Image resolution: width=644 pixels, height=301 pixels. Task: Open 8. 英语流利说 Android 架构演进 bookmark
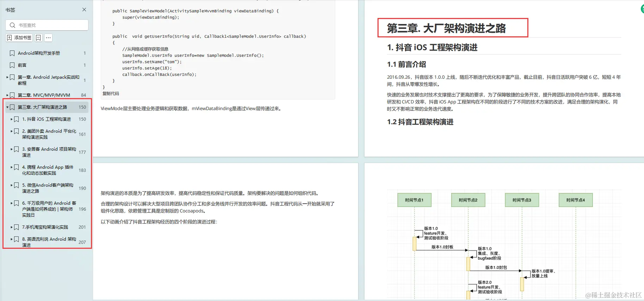click(x=49, y=242)
